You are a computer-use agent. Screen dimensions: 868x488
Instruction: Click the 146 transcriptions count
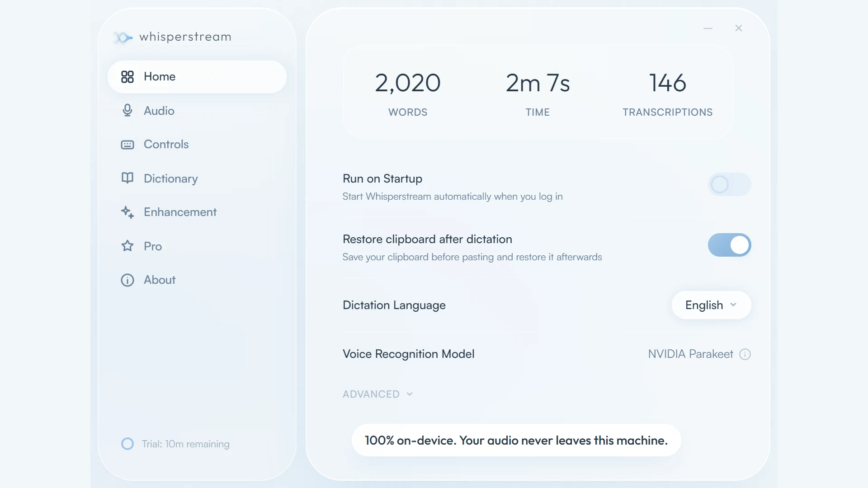[x=668, y=83]
